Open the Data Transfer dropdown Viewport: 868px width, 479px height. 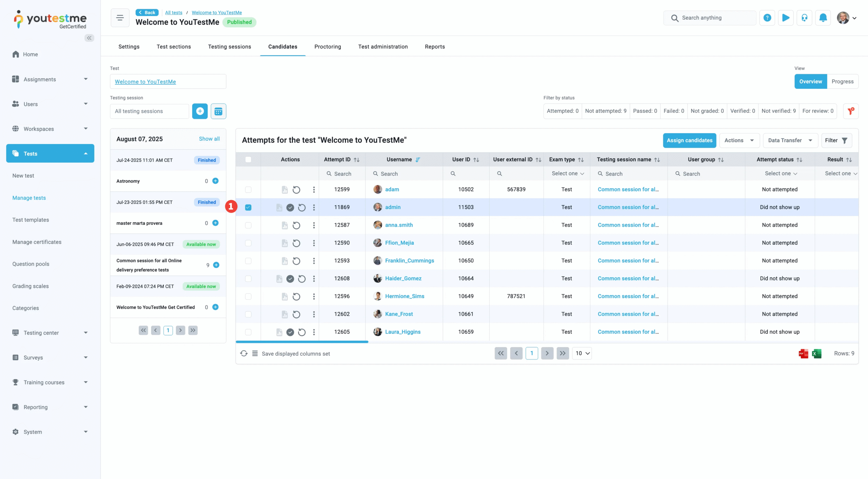[x=790, y=140]
